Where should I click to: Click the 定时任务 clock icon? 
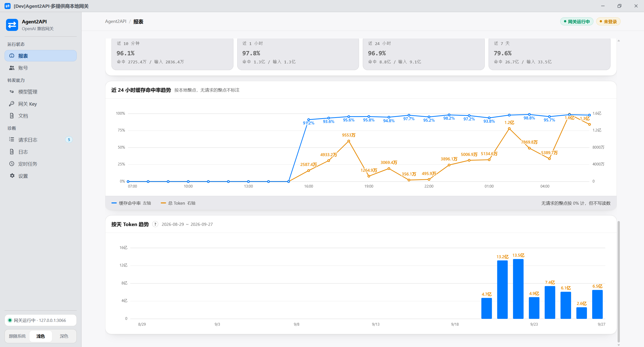tap(12, 164)
